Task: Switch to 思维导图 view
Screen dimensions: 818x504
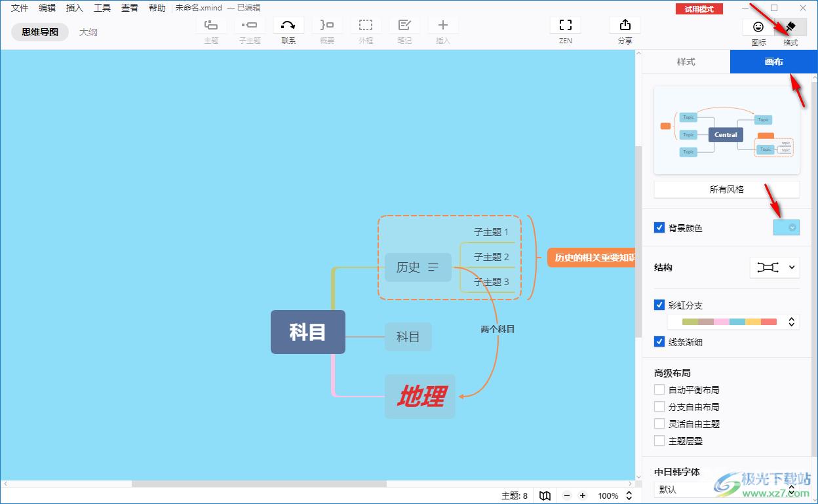Action: click(x=40, y=31)
